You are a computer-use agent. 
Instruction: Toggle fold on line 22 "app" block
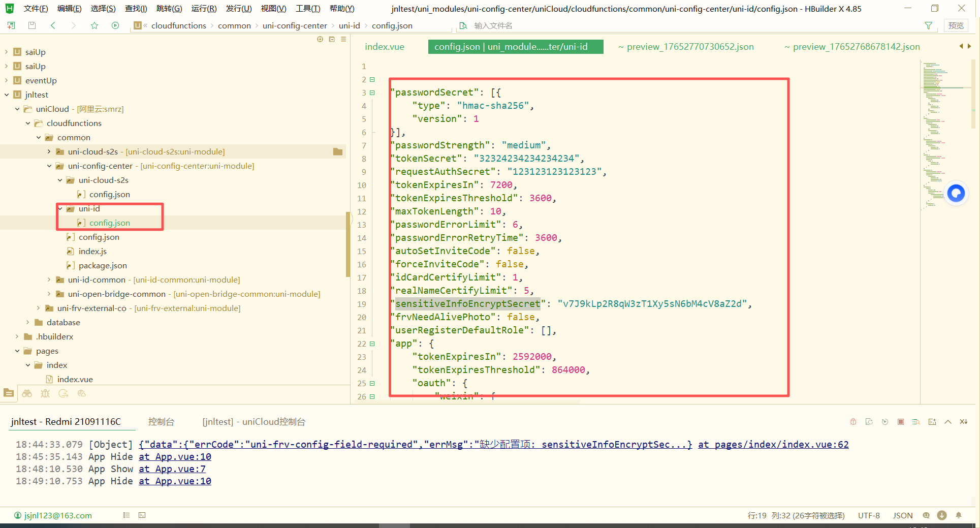coord(372,344)
